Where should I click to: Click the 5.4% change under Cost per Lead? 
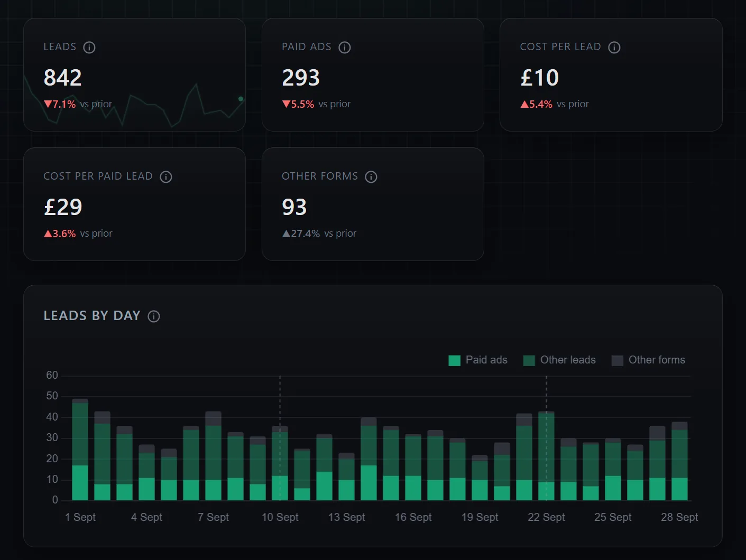(x=537, y=104)
